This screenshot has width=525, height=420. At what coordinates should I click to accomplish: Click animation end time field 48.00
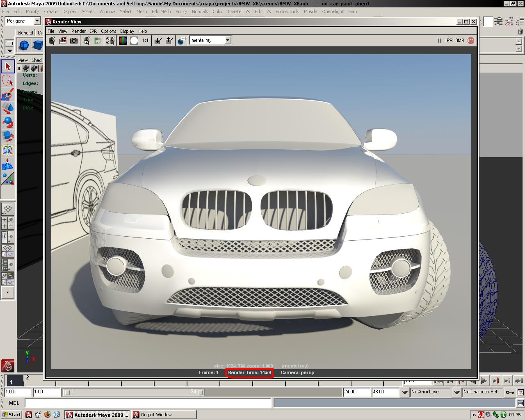[385, 392]
